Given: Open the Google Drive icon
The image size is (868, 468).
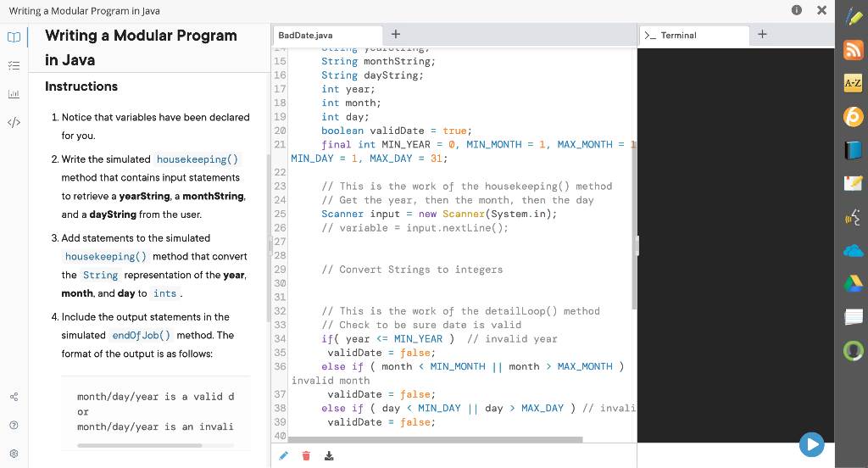Looking at the screenshot, I should pyautogui.click(x=853, y=283).
